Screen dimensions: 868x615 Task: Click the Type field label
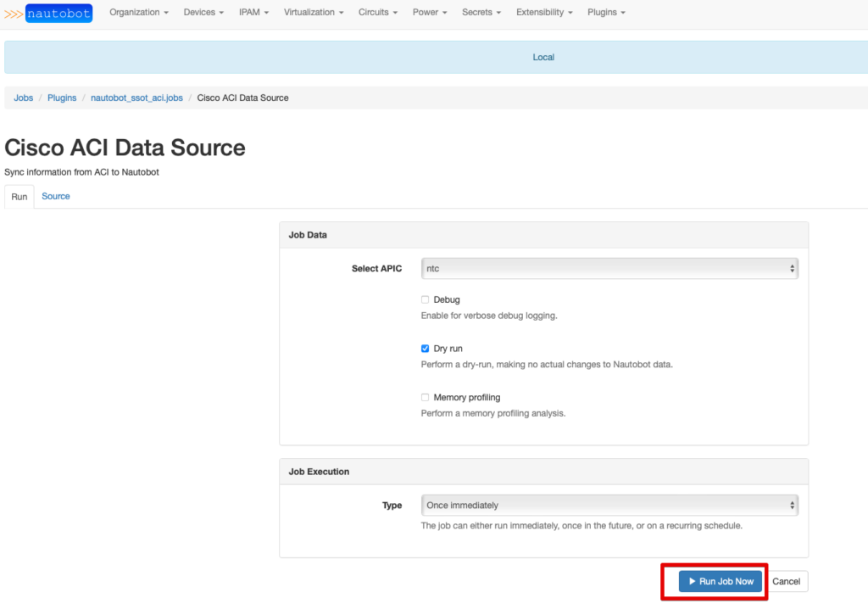(x=392, y=506)
